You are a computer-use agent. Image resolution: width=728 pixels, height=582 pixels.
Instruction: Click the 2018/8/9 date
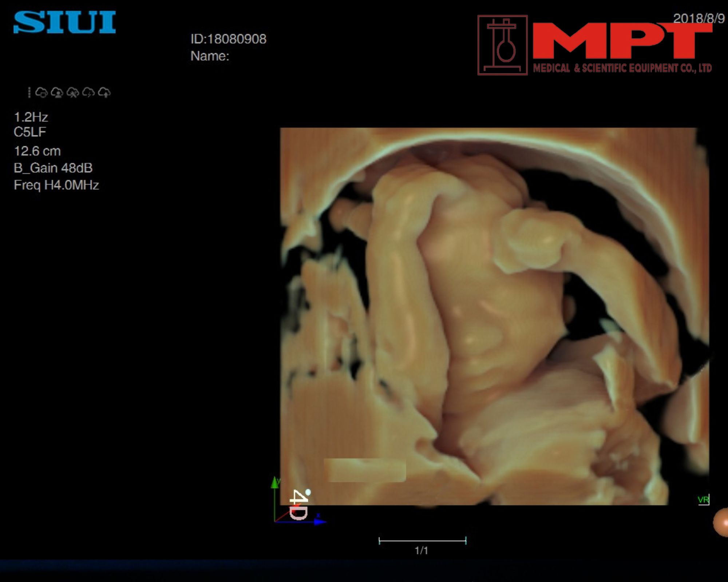coord(699,18)
